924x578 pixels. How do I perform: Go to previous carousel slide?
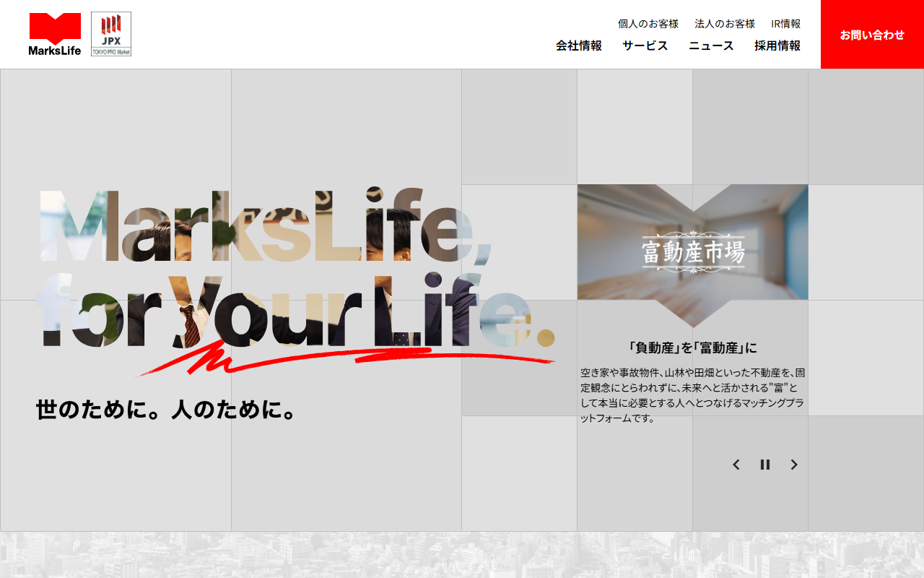tap(736, 465)
